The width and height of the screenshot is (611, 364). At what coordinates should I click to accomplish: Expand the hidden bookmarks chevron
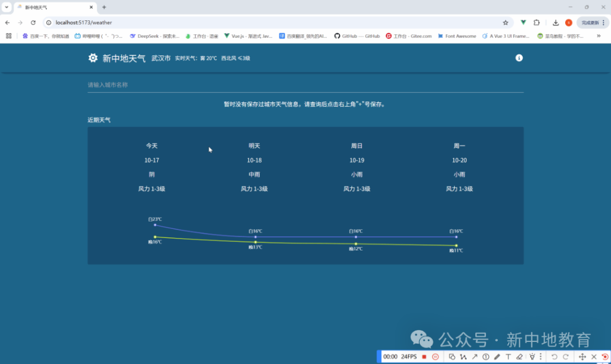tap(599, 36)
